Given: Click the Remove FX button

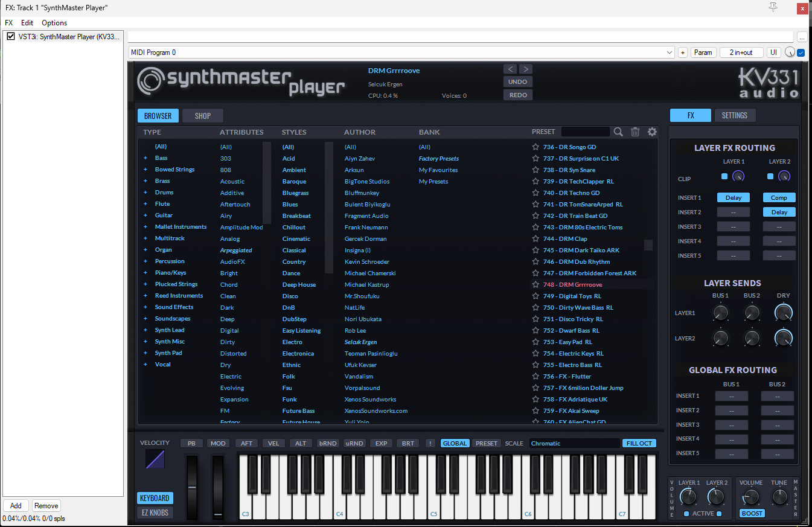Looking at the screenshot, I should coord(46,506).
